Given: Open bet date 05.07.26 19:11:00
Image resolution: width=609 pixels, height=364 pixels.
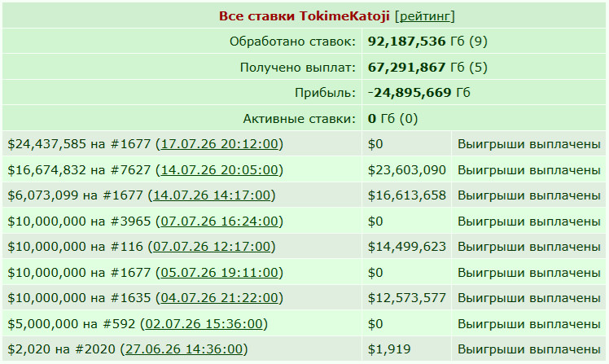Looking at the screenshot, I should coord(220,272).
